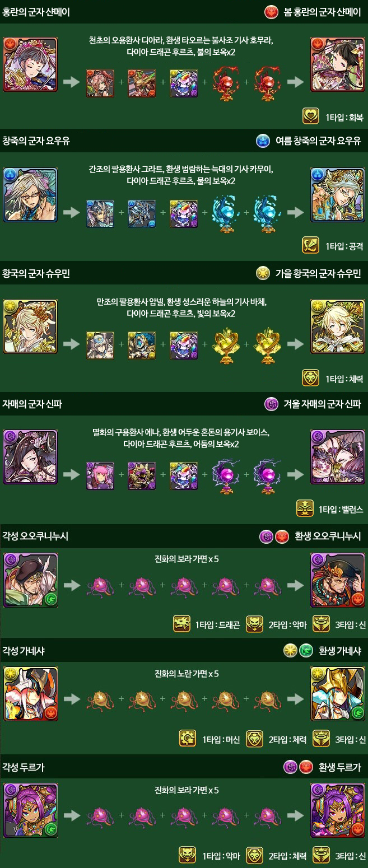
Task: Click the balanced type icon beside 1타입 : 밸런스
Action: [305, 508]
